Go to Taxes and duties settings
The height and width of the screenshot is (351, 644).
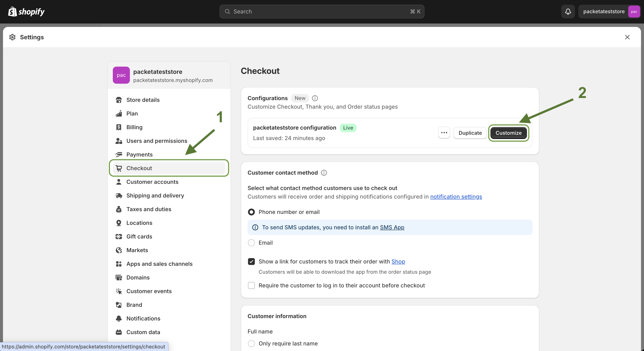[x=169, y=209]
